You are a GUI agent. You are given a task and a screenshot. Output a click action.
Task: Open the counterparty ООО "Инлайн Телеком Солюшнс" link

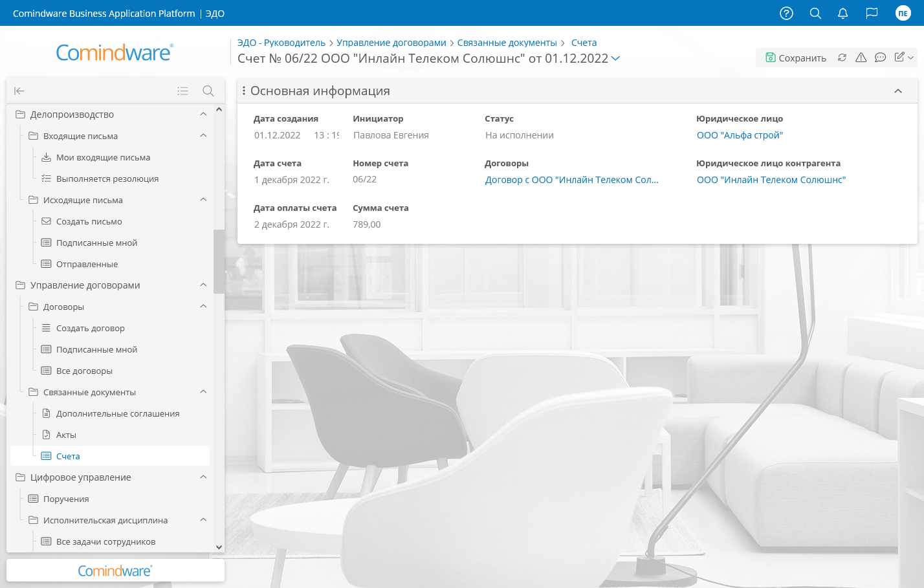coord(771,180)
